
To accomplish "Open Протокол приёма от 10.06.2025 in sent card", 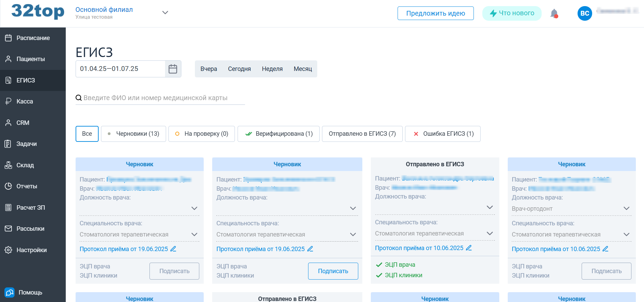I will (419, 248).
